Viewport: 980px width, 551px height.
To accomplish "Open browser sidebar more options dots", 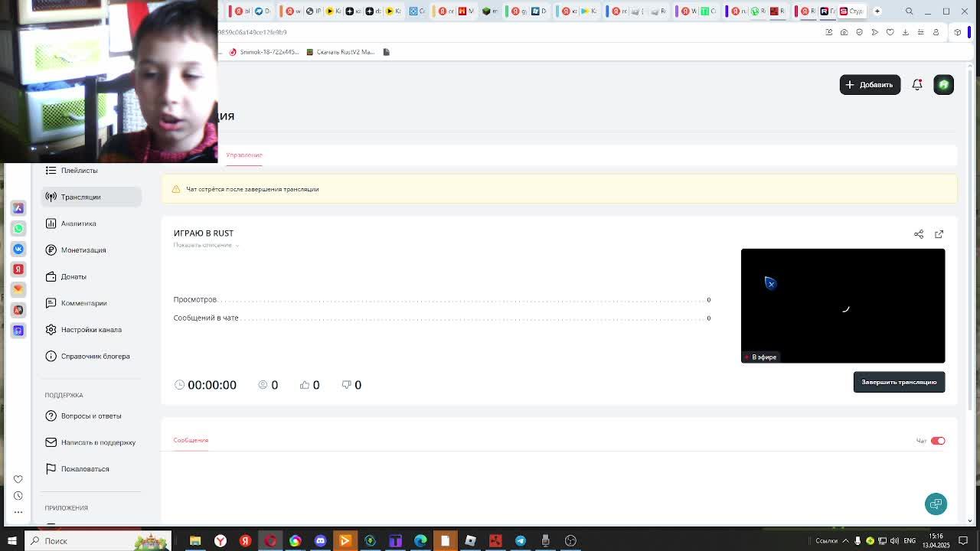I will pyautogui.click(x=18, y=512).
